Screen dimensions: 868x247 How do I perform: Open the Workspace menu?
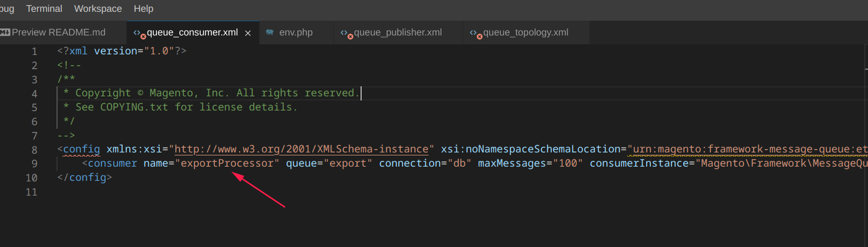pos(98,9)
